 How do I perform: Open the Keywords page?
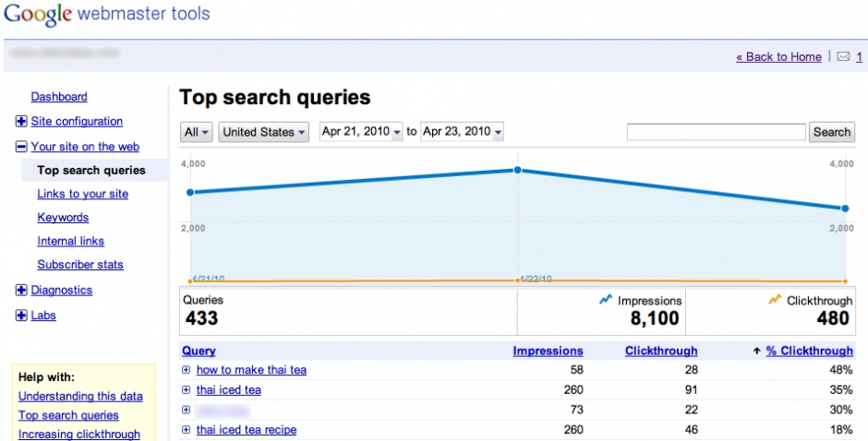pos(63,218)
